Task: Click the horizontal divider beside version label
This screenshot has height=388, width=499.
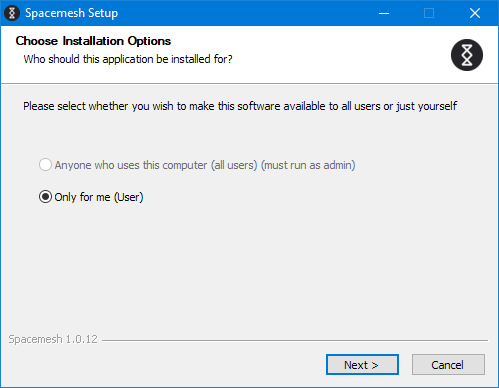Action: [295, 340]
